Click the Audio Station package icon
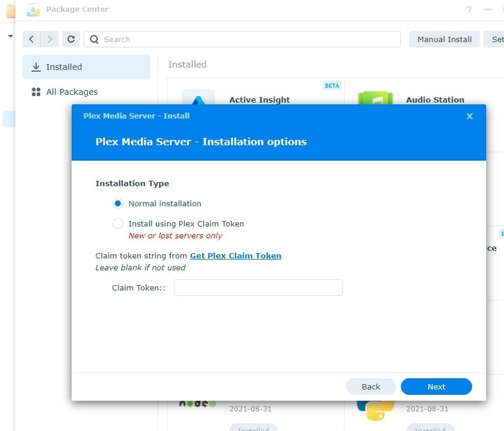The height and width of the screenshot is (431, 504). tap(375, 98)
